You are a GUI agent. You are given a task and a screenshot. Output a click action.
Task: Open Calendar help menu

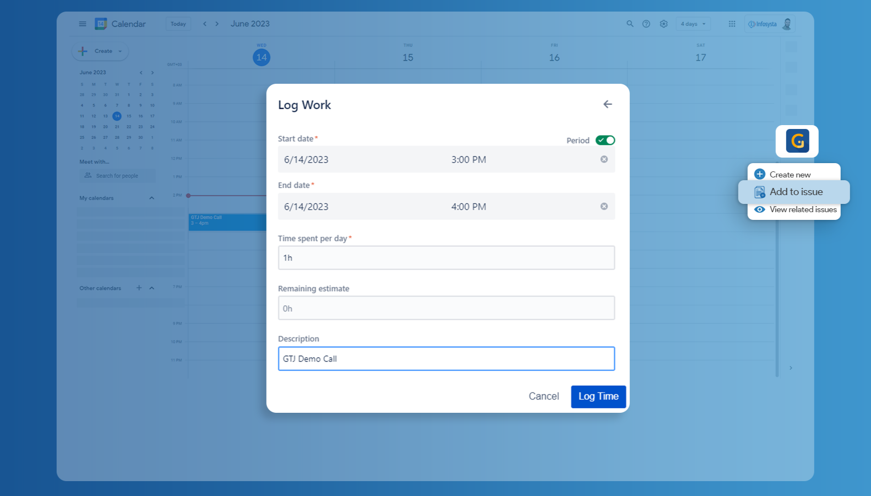[646, 24]
